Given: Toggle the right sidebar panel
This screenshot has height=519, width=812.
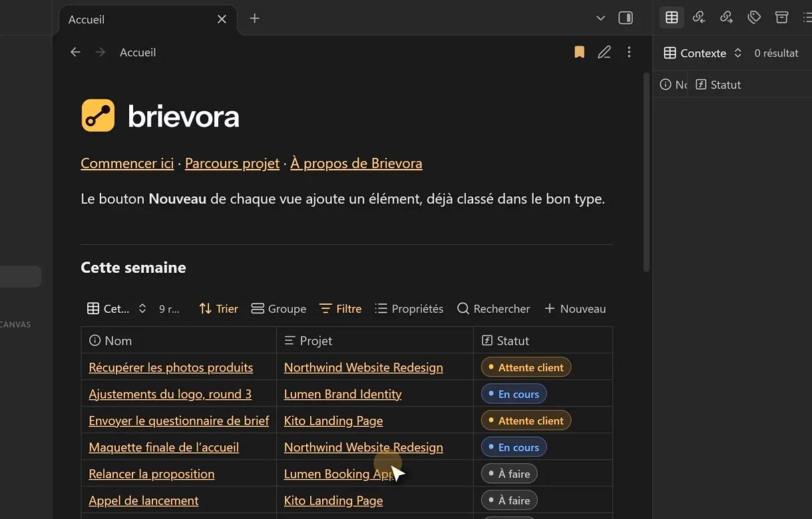Looking at the screenshot, I should coord(626,18).
